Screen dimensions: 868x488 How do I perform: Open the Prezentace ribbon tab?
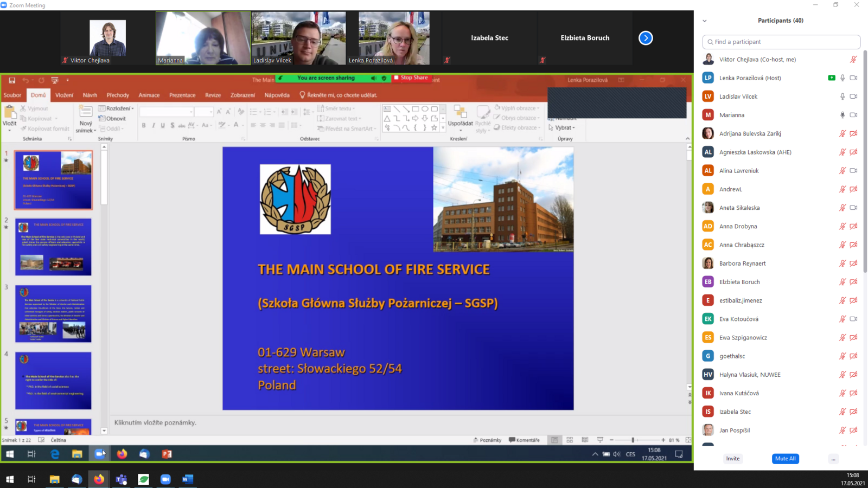(x=182, y=95)
